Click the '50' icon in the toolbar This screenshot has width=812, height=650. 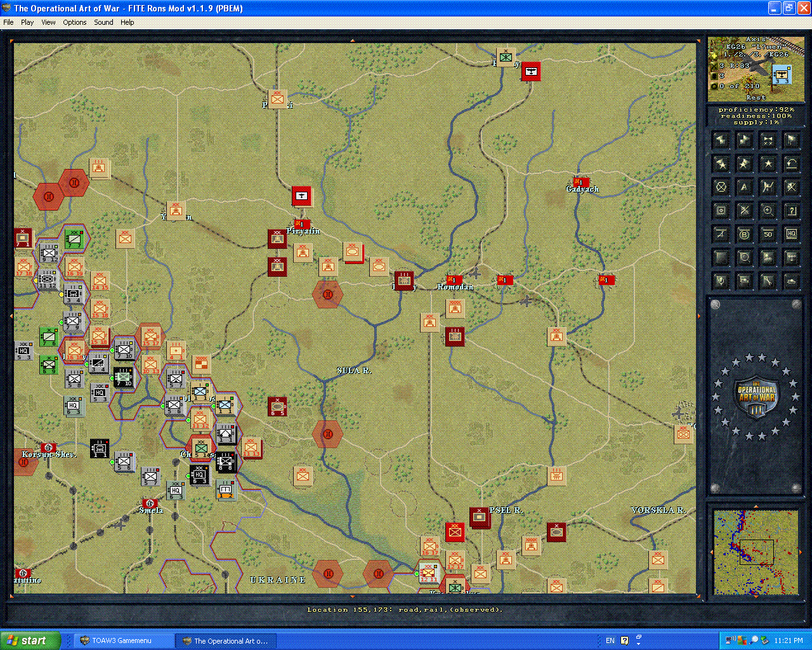pyautogui.click(x=768, y=234)
